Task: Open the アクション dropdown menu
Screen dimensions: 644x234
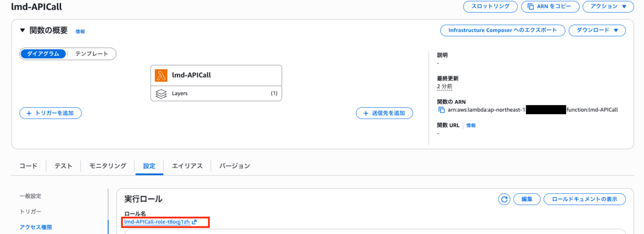Action: point(608,7)
